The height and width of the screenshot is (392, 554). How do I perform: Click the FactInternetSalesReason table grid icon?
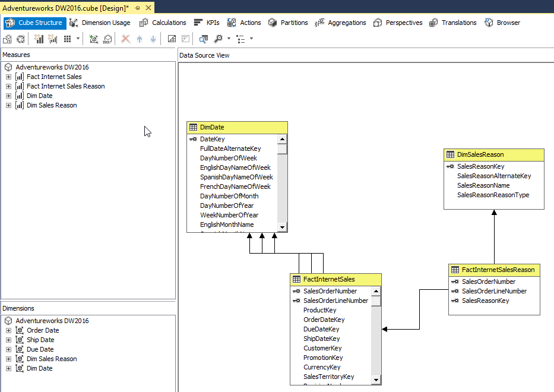(x=455, y=270)
